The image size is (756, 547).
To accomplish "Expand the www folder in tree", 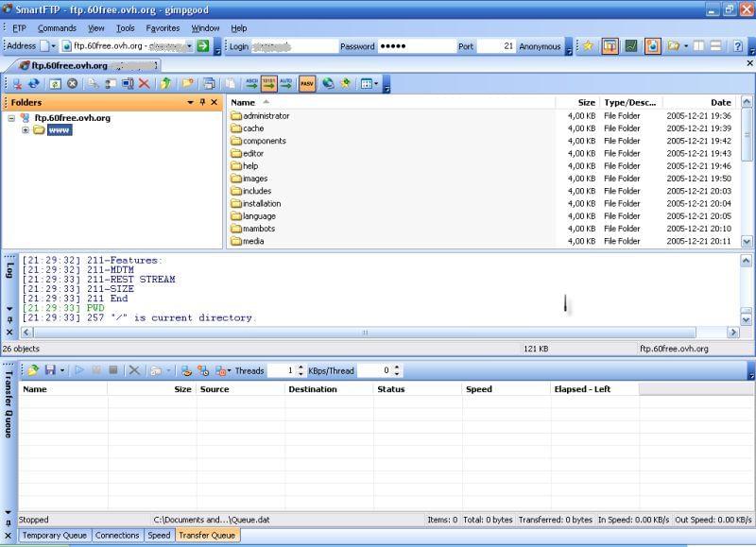I will (26, 130).
